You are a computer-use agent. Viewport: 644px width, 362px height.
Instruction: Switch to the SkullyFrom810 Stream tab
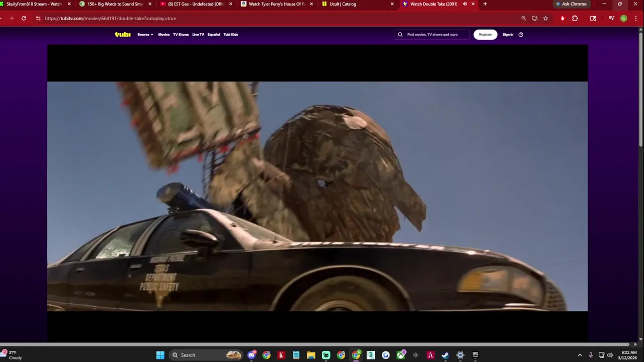tap(34, 4)
